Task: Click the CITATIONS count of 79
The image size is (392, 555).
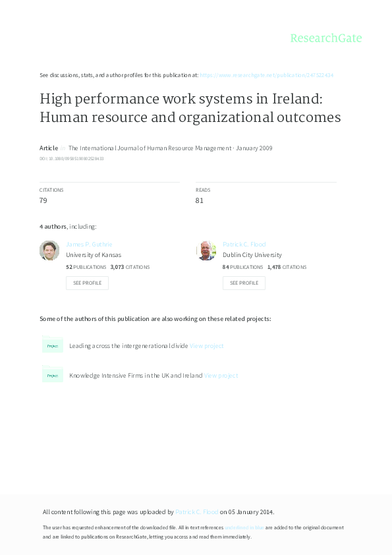Action: (43, 200)
